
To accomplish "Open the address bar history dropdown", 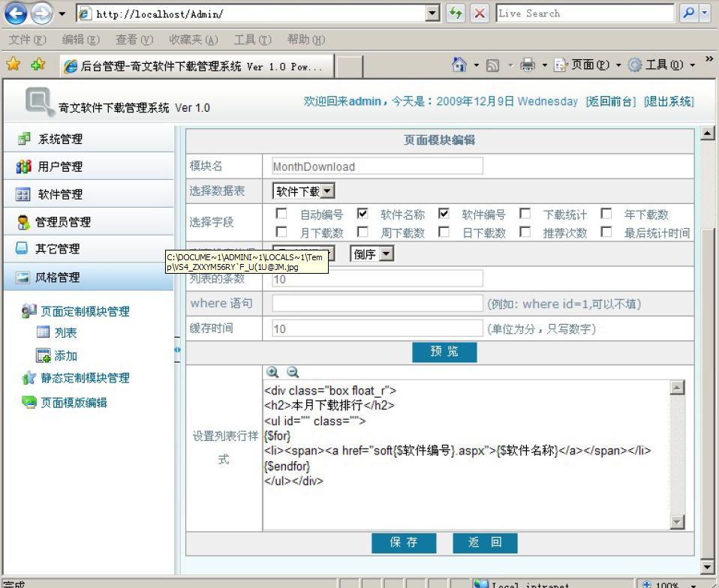I will (432, 13).
